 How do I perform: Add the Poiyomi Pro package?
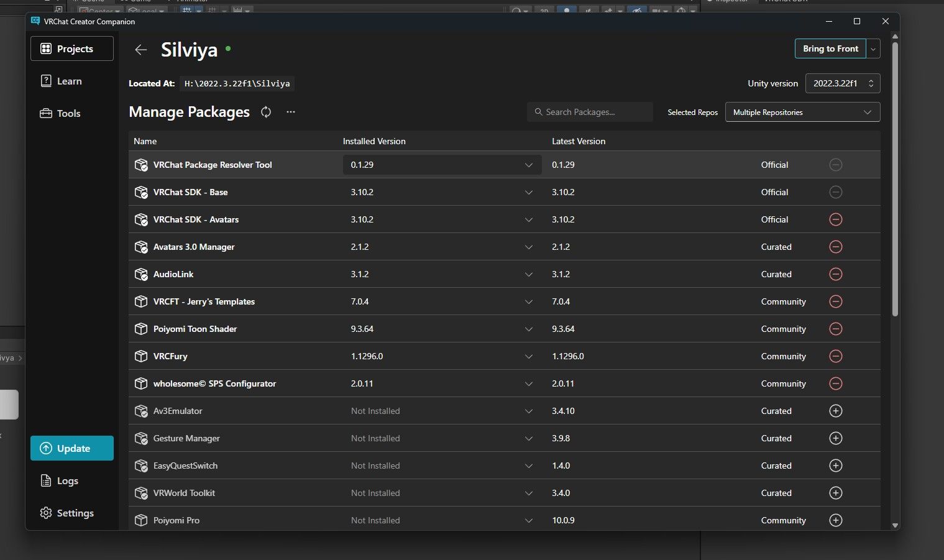[x=836, y=520]
